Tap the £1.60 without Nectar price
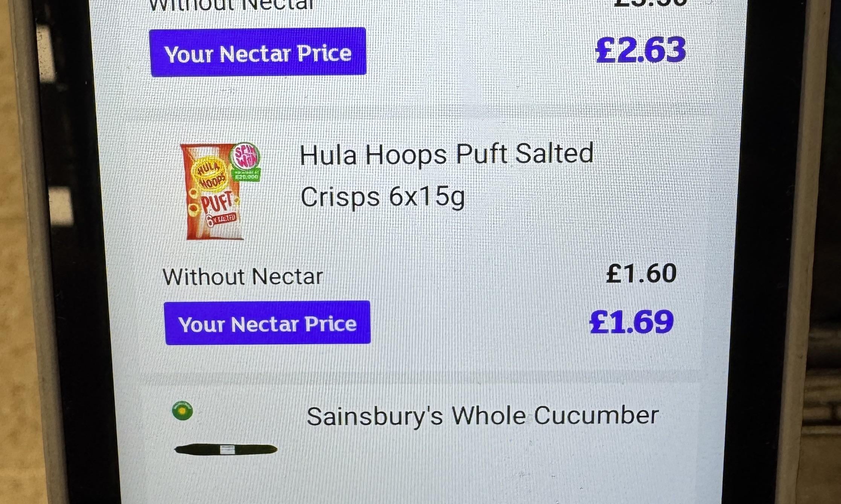The image size is (841, 504). (x=641, y=273)
